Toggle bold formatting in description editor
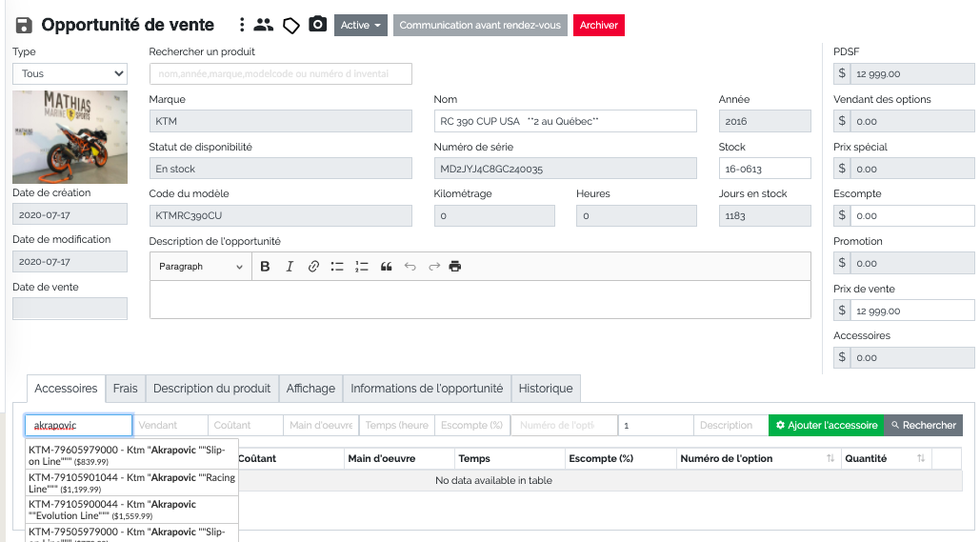The width and height of the screenshot is (980, 542). click(x=265, y=267)
